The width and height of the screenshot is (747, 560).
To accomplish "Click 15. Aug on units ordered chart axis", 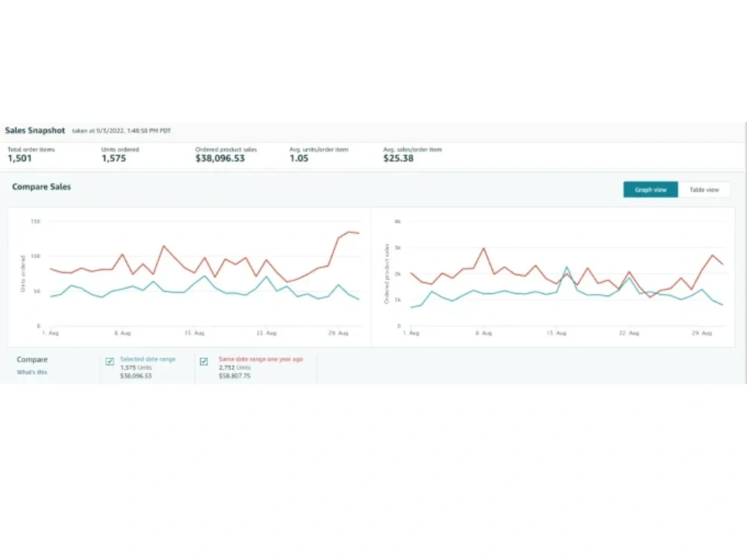I will 194,333.
